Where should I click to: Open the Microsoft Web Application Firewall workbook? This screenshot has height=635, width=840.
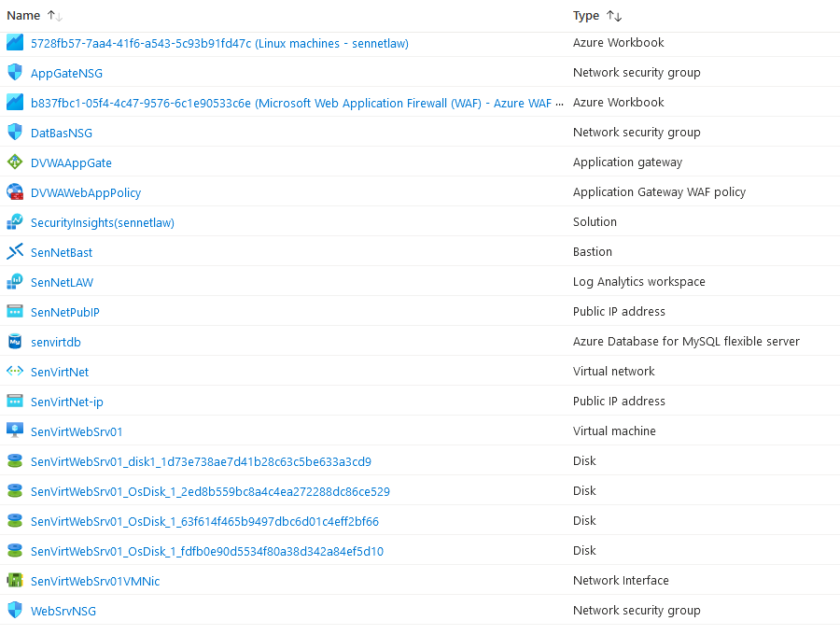[x=291, y=103]
